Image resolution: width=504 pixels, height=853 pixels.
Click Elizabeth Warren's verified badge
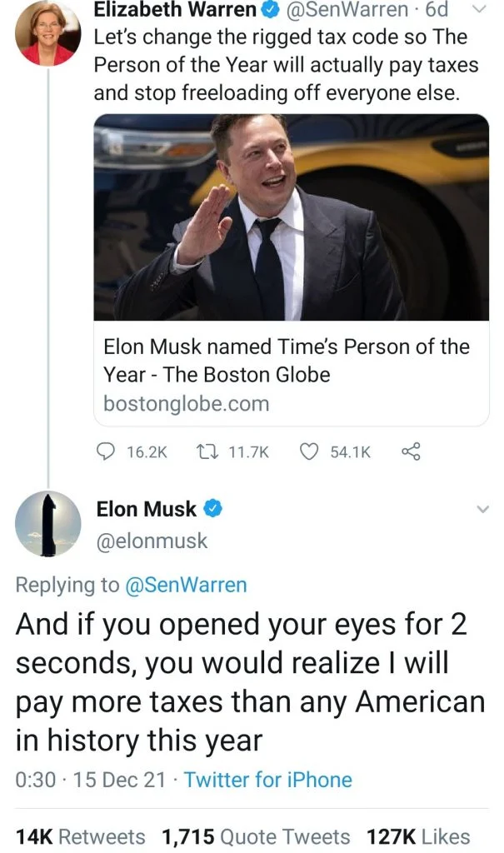(x=272, y=11)
